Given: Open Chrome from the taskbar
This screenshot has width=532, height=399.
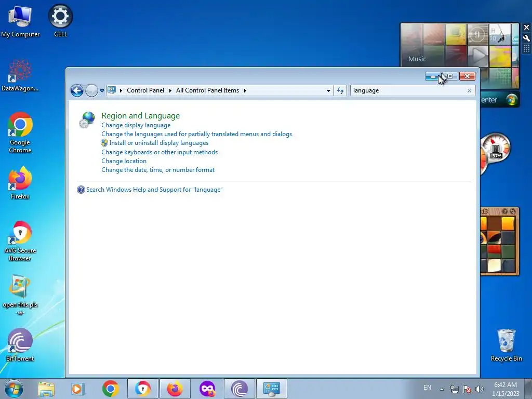Looking at the screenshot, I should tap(110, 389).
